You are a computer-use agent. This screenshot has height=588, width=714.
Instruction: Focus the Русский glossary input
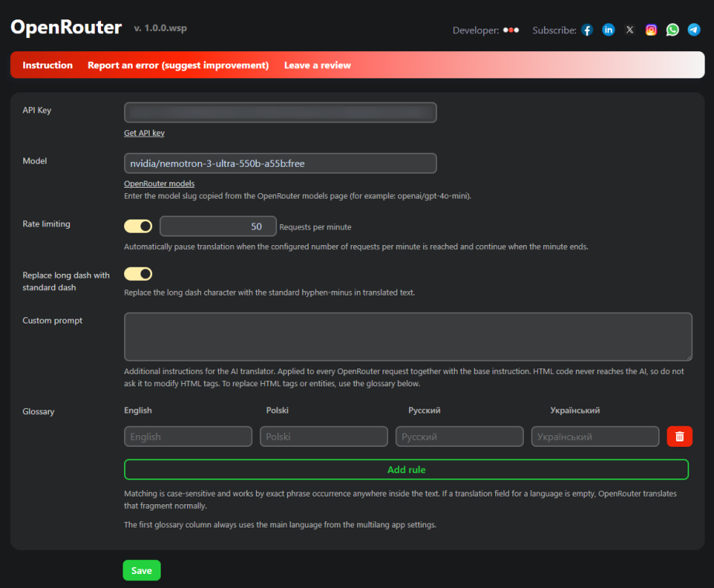coord(459,437)
